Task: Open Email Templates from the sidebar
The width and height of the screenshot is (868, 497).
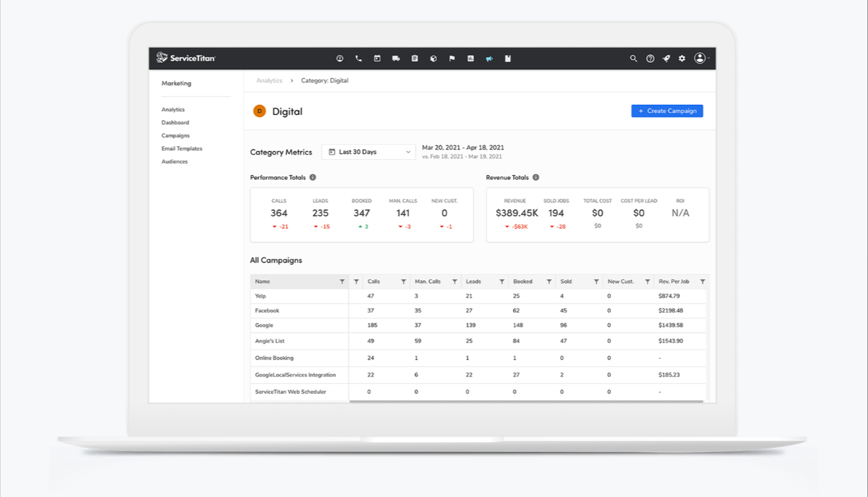Action: click(182, 148)
